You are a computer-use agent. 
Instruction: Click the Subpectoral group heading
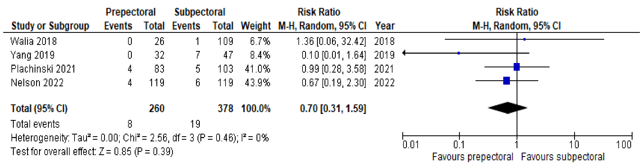200,12
